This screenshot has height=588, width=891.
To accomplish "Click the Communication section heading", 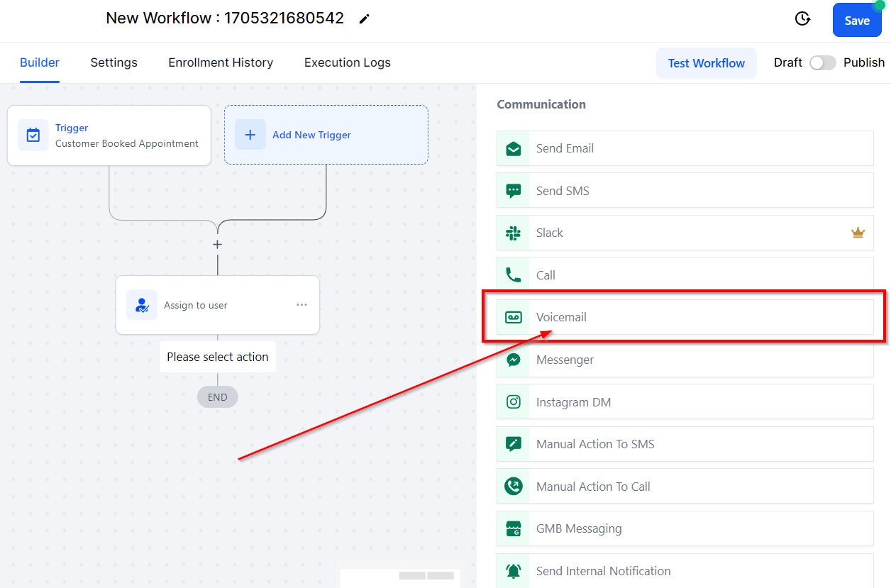I will [x=541, y=104].
